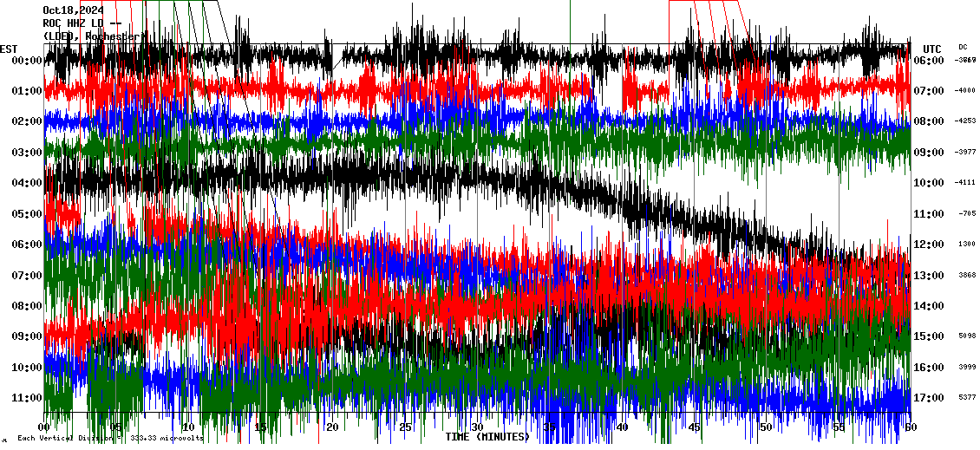
Task: Click the EST timezone header
Action: (x=9, y=49)
